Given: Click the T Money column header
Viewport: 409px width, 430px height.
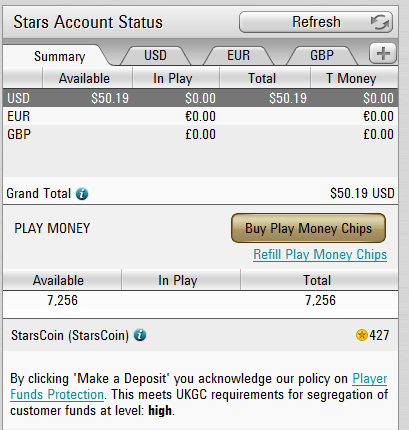Looking at the screenshot, I should tap(351, 78).
